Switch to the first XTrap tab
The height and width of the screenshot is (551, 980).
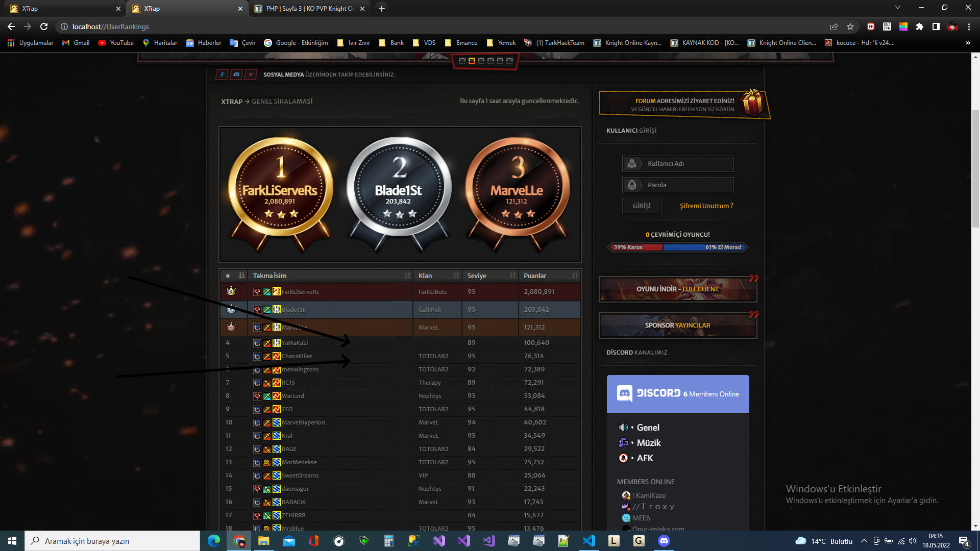tap(61, 9)
